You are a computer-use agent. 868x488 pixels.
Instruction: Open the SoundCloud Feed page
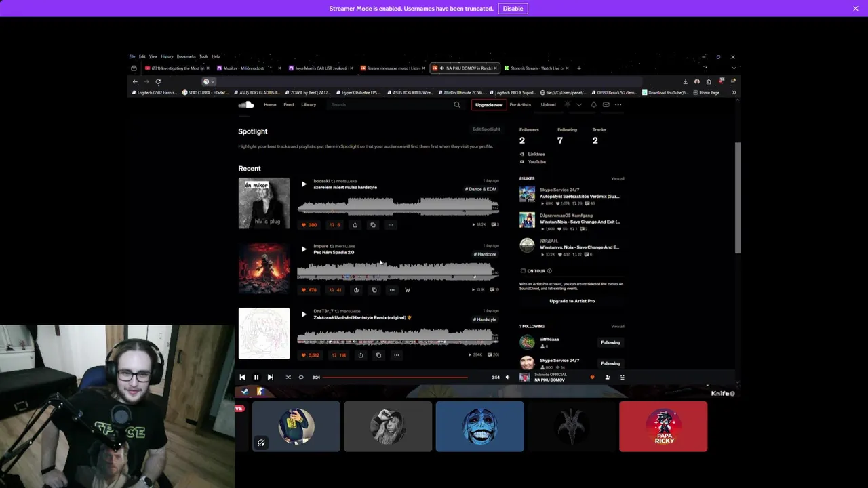[x=289, y=105]
